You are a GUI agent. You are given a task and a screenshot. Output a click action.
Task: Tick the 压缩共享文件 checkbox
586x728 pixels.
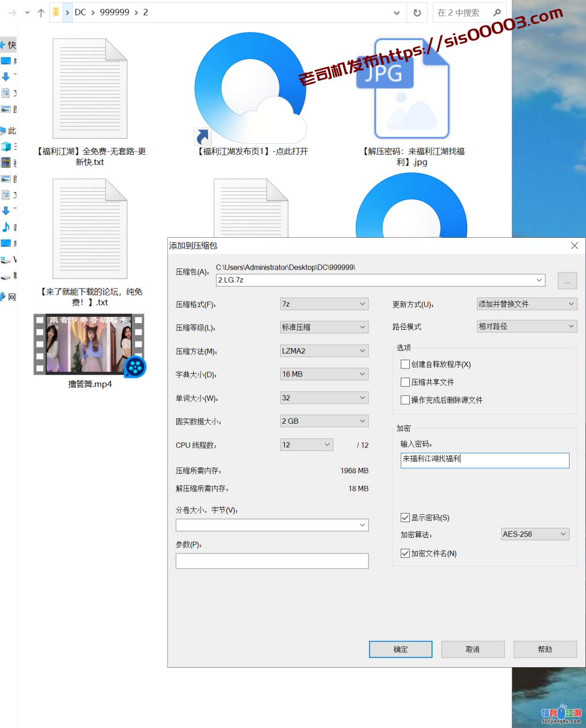click(405, 382)
